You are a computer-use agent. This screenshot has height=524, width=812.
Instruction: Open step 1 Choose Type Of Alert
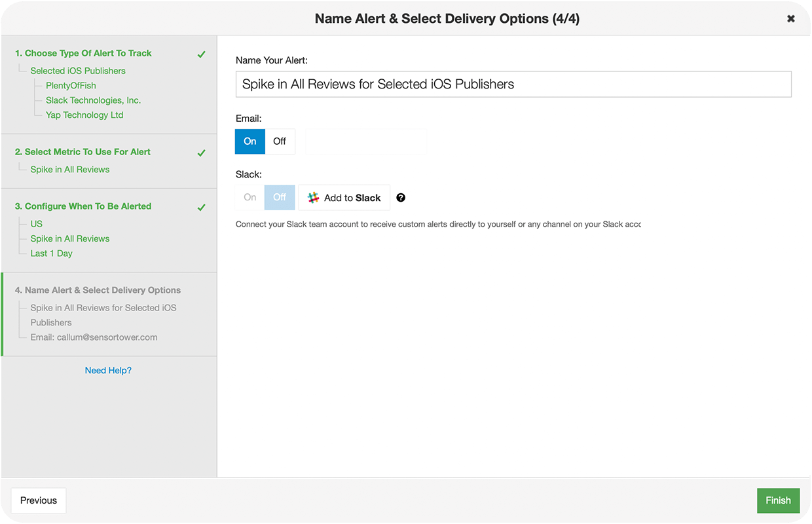point(83,53)
